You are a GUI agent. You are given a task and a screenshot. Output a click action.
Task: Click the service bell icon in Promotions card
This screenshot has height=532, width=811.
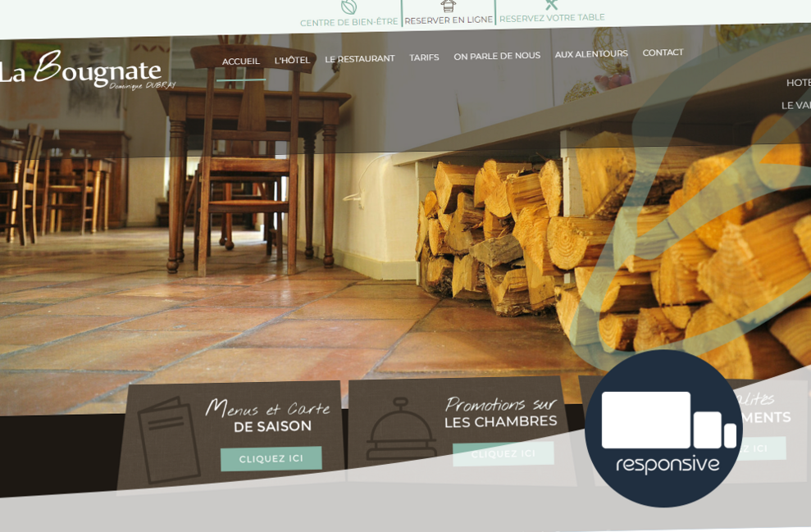(400, 430)
